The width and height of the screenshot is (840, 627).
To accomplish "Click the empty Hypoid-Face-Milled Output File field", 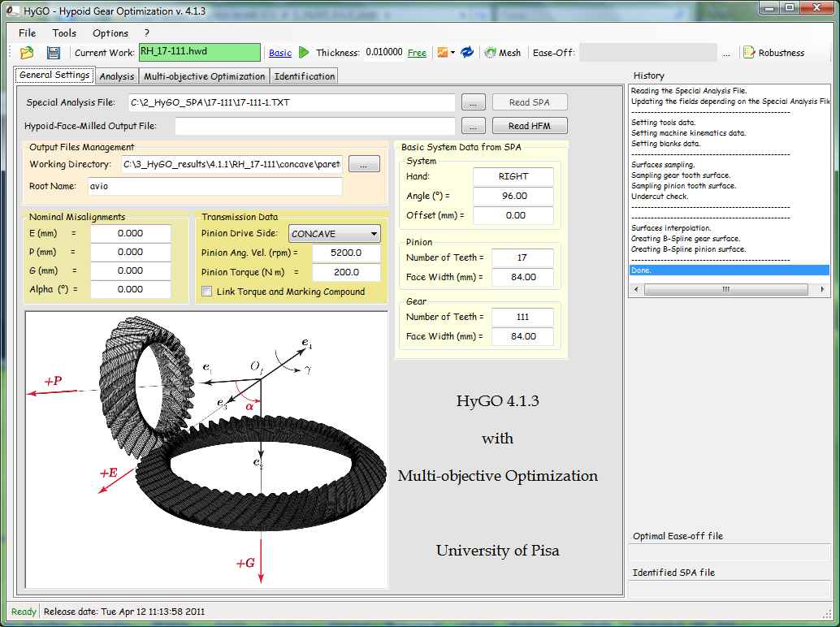I will (315, 126).
